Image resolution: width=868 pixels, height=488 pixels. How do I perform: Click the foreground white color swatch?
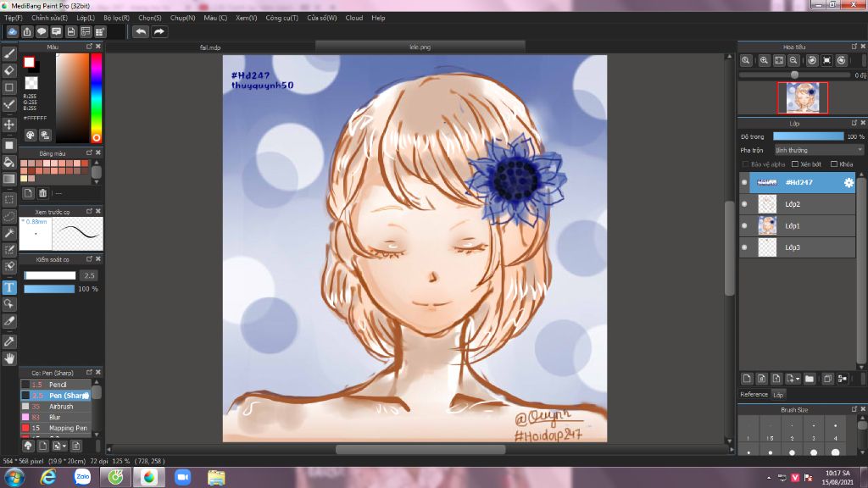29,62
